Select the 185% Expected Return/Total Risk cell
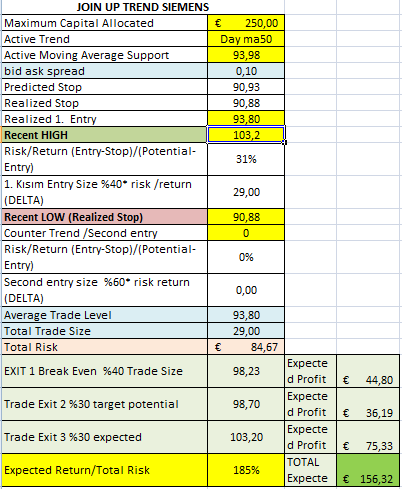 (x=246, y=470)
